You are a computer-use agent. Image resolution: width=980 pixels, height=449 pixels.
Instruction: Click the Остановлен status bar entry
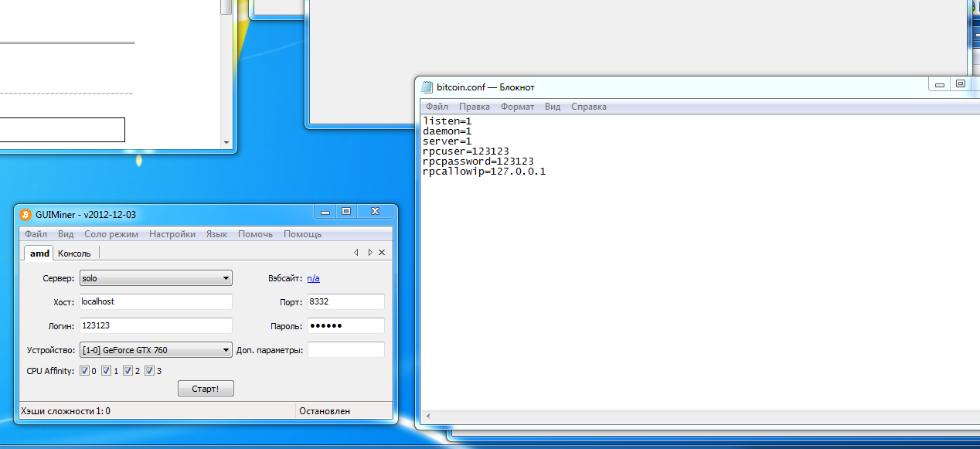coord(325,411)
